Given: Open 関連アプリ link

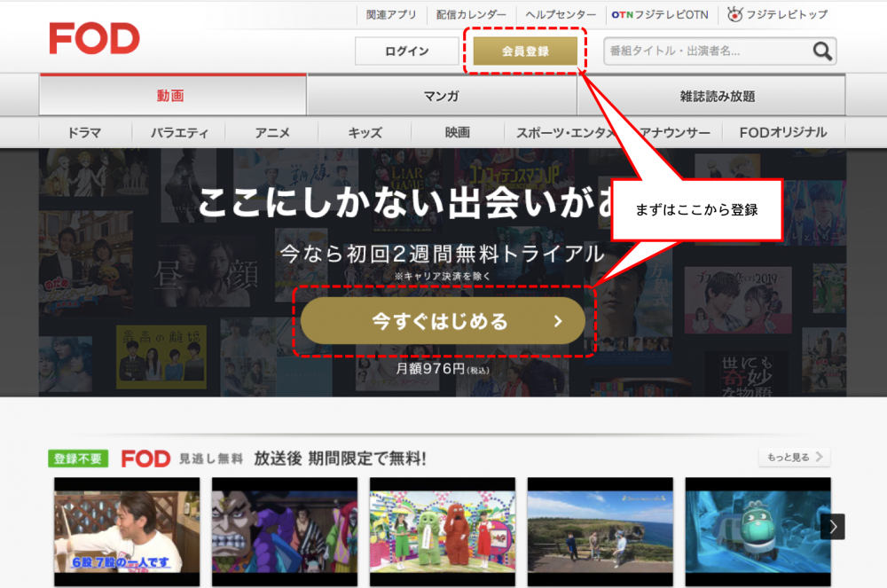Looking at the screenshot, I should 391,15.
